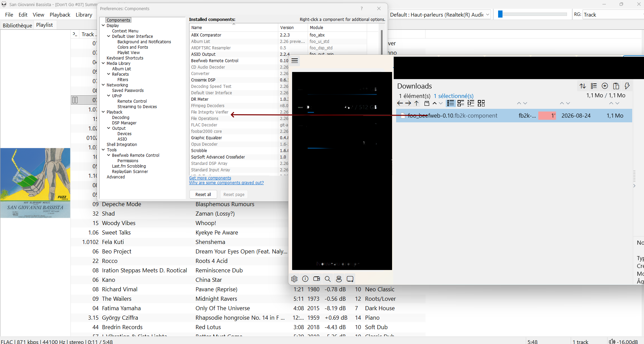Open the Edit menu
The height and width of the screenshot is (344, 644).
click(x=23, y=15)
